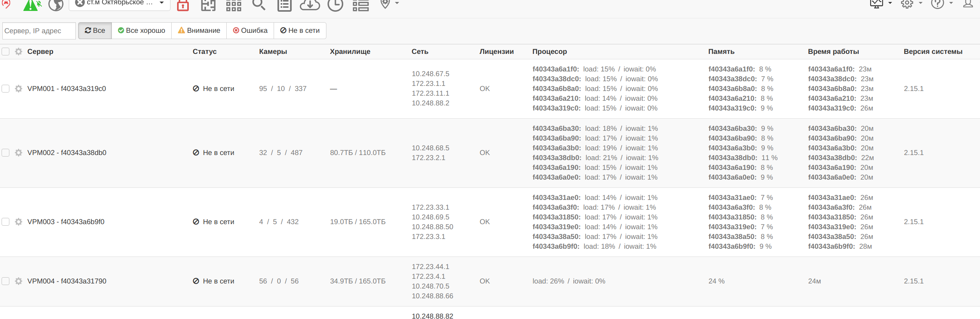Open server VPM001 - f40343a319c0
This screenshot has height=319, width=980.
pos(66,89)
